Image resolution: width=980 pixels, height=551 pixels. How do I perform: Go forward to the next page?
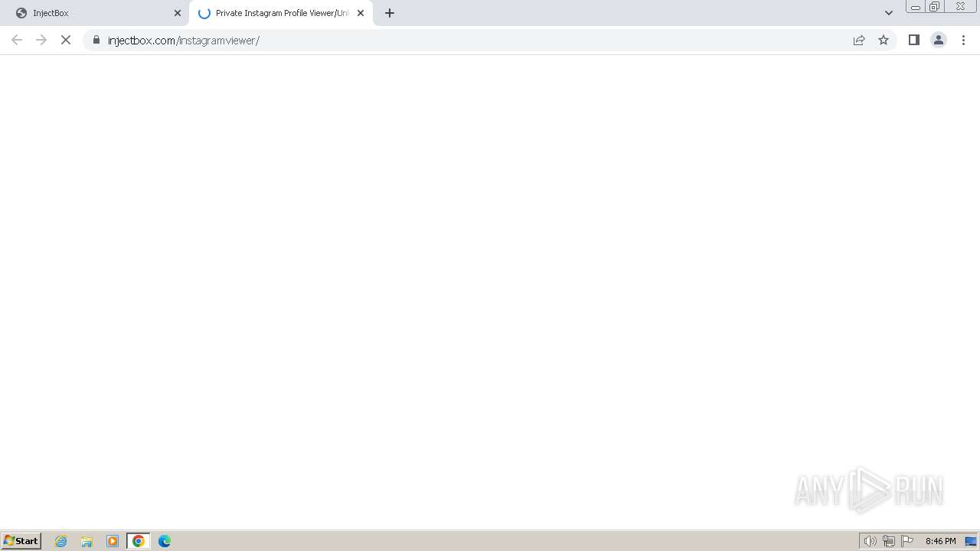point(41,40)
